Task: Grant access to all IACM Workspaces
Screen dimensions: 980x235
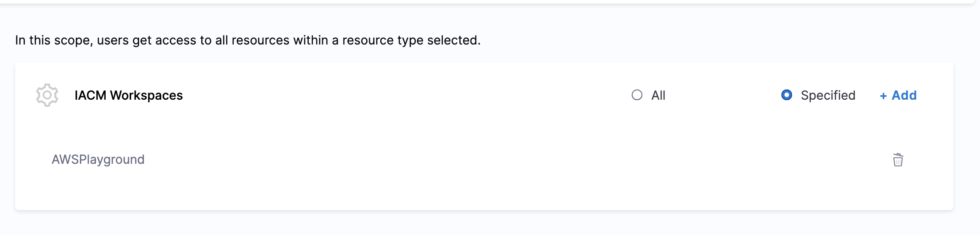Action: [x=637, y=95]
